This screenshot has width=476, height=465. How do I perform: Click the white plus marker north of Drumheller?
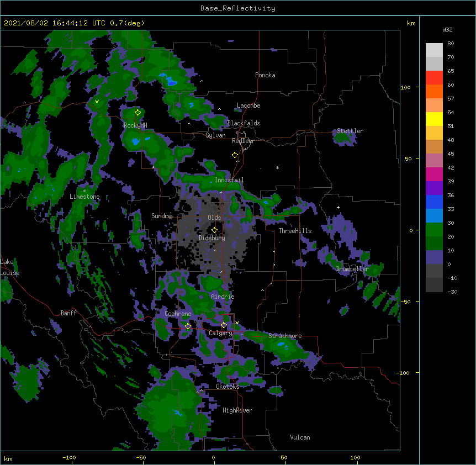(338, 207)
